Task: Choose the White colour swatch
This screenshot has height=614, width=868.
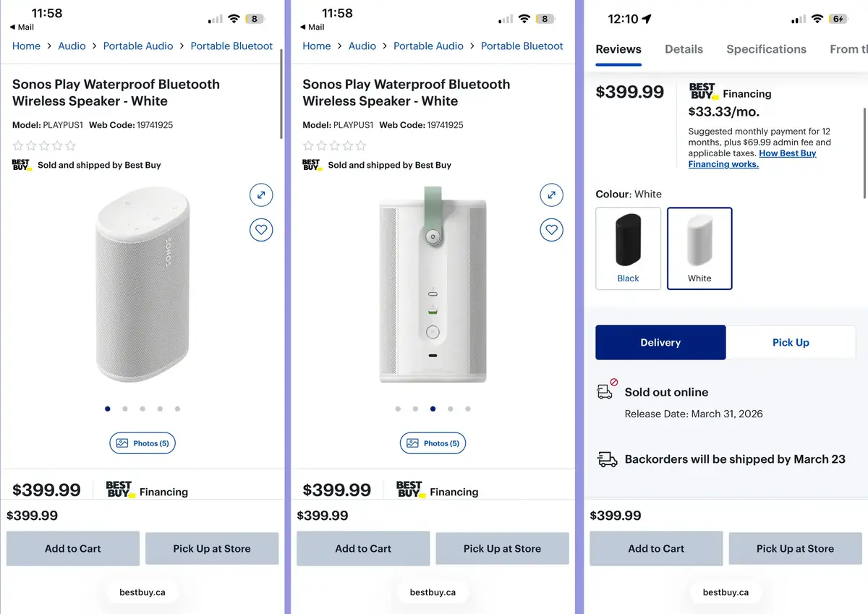Action: pos(699,249)
